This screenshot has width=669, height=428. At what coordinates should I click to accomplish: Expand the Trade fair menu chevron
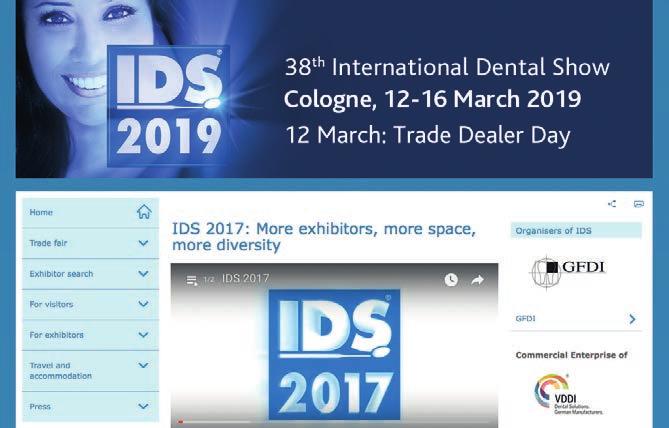[143, 243]
